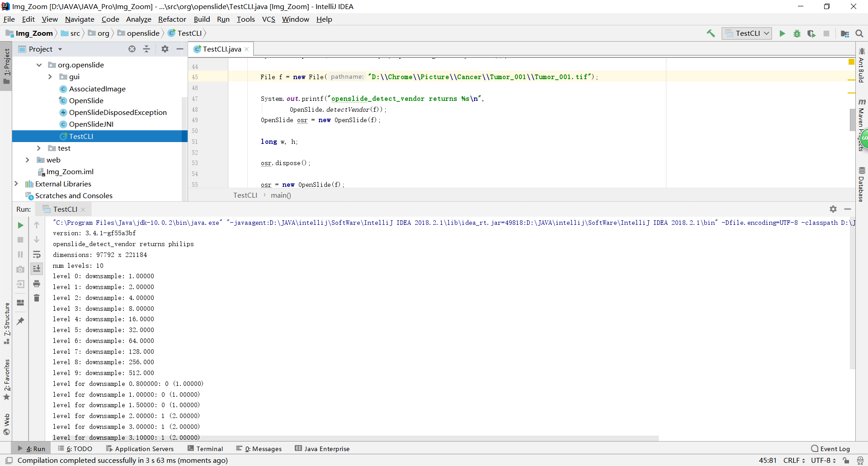Take a thread dump with the camera icon
This screenshot has width=868, height=466.
tap(20, 269)
